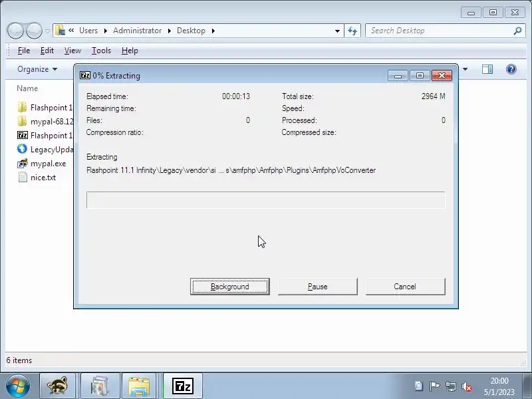Open the Edit menu in Explorer
532x399 pixels.
pos(47,51)
